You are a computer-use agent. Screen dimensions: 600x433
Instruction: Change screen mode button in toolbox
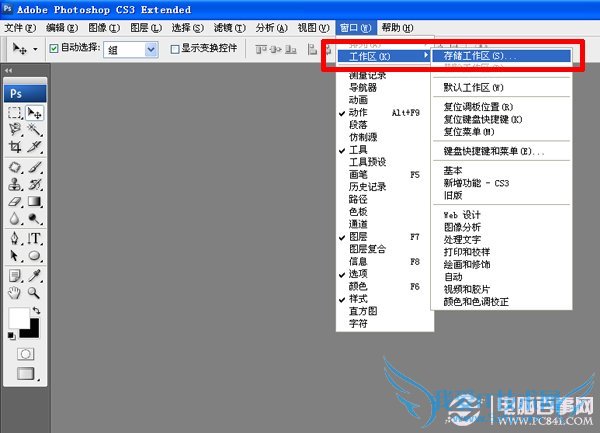tap(26, 373)
